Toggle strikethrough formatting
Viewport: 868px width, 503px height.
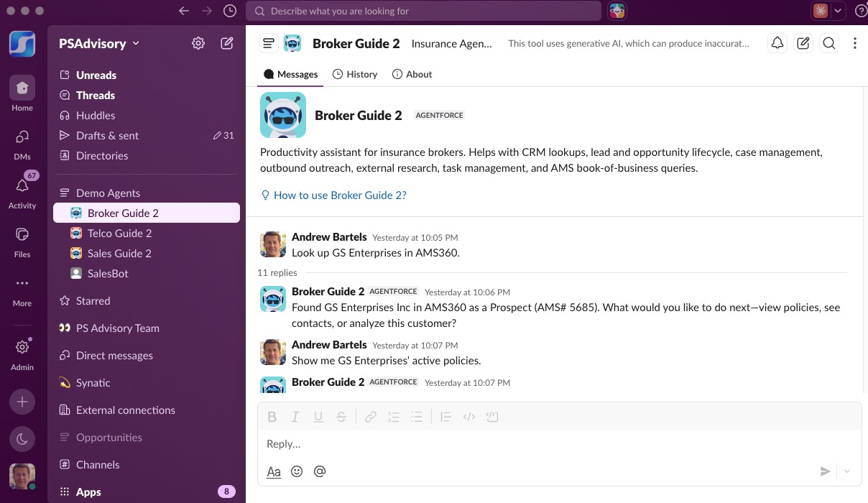tap(341, 417)
